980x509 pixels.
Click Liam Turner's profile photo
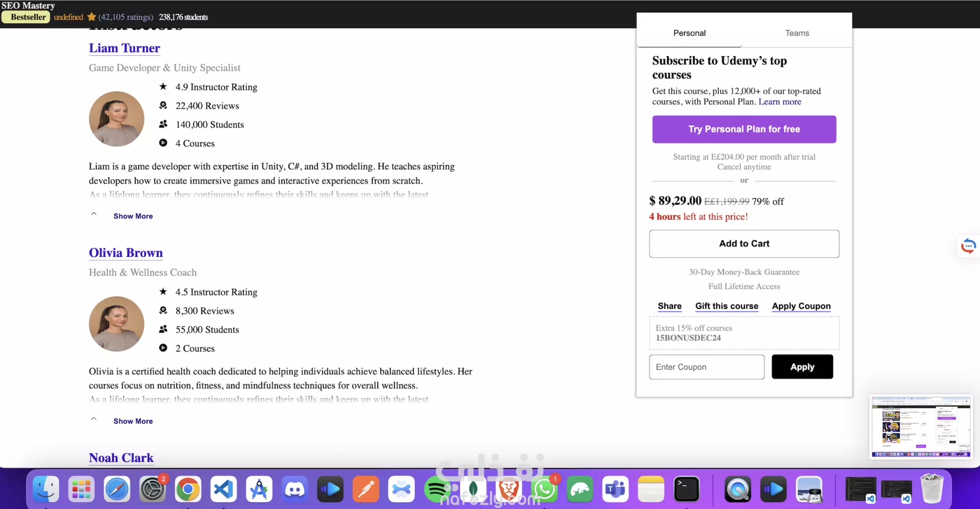coord(116,119)
